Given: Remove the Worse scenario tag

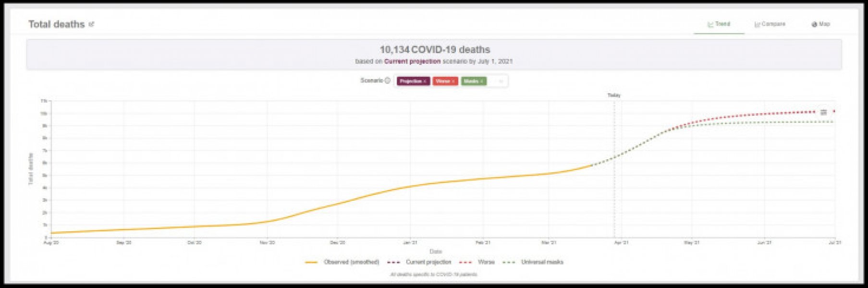Looking at the screenshot, I should (453, 82).
